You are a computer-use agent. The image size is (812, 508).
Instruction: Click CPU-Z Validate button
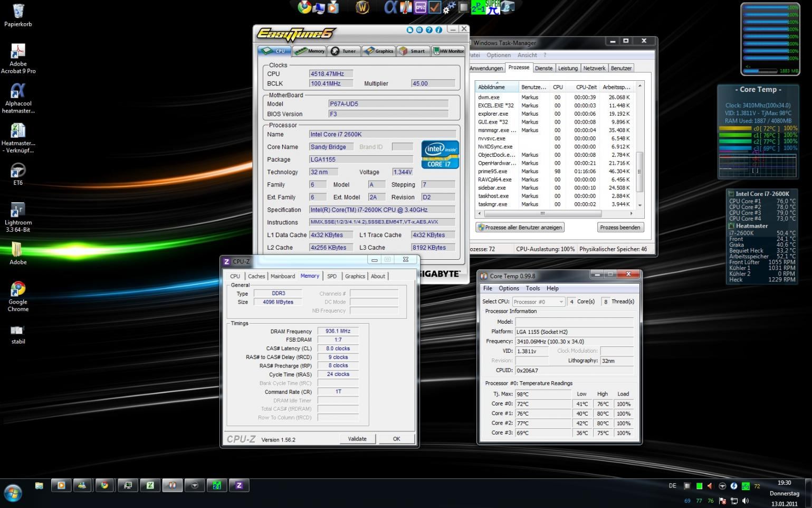pos(357,439)
